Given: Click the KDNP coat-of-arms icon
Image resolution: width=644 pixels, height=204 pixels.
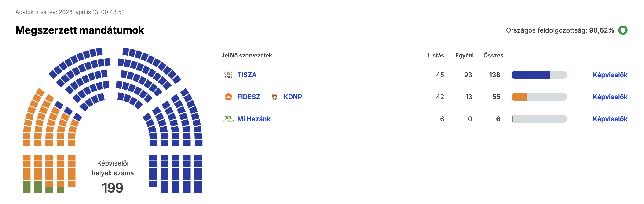Looking at the screenshot, I should pos(274,97).
